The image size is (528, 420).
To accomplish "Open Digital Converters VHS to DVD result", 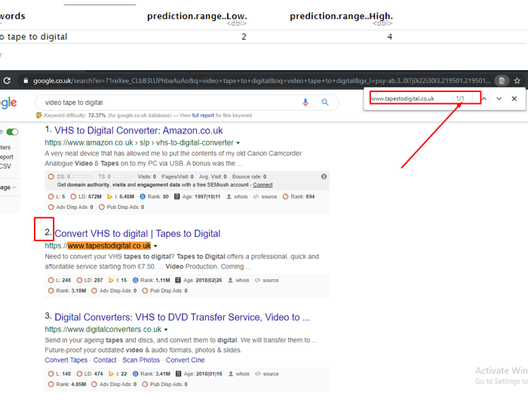I will coord(183,317).
